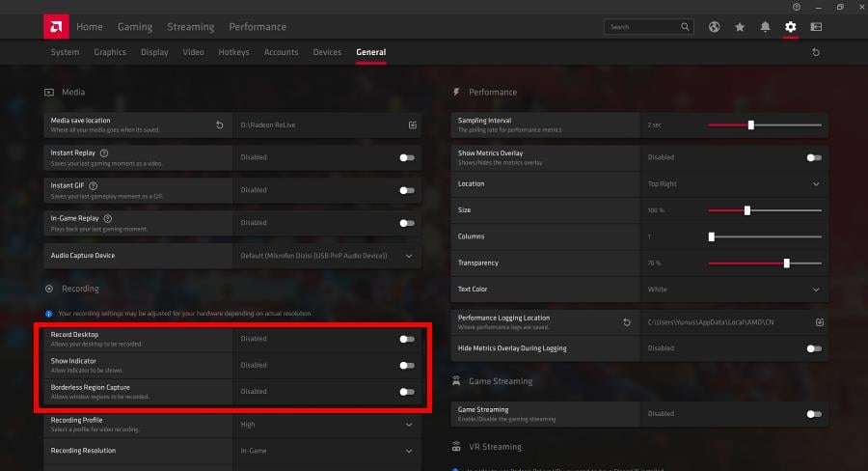Expand the Recording Profile dropdown

(409, 424)
